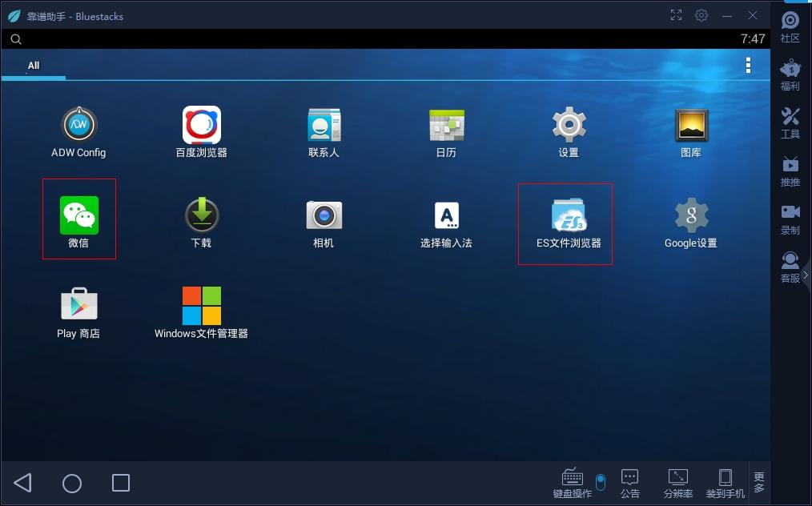Viewport: 812px width, 506px height.
Task: Click the 7:47 clock
Action: [x=753, y=39]
